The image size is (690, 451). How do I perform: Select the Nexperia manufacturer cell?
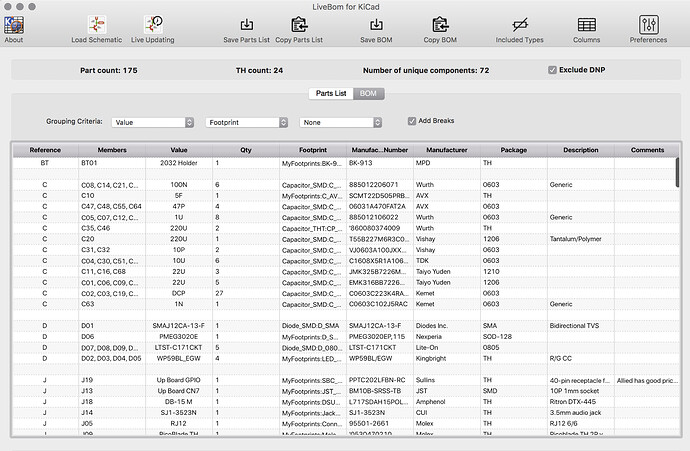pyautogui.click(x=447, y=337)
